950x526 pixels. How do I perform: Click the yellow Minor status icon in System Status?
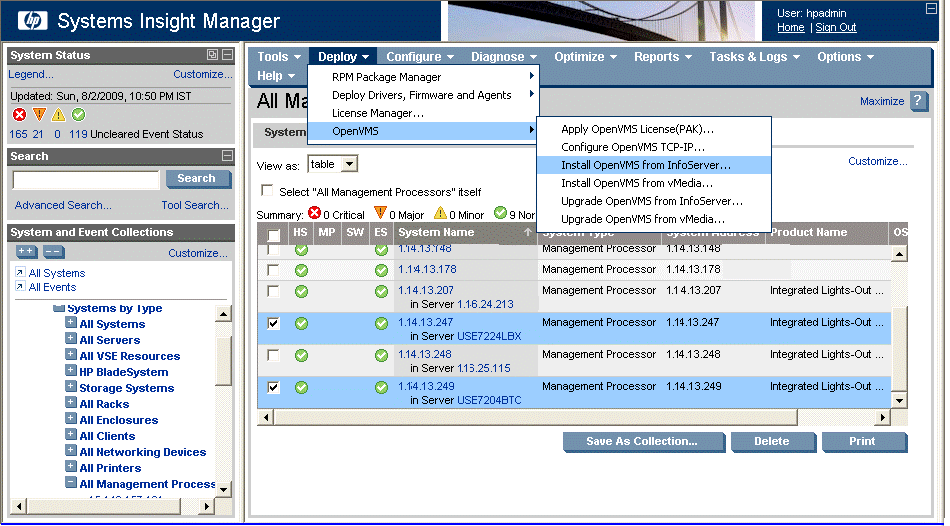(x=58, y=115)
